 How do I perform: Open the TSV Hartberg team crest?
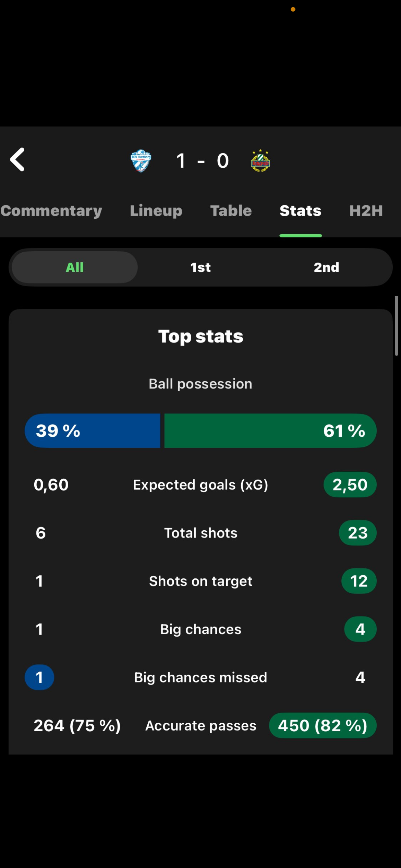[141, 161]
